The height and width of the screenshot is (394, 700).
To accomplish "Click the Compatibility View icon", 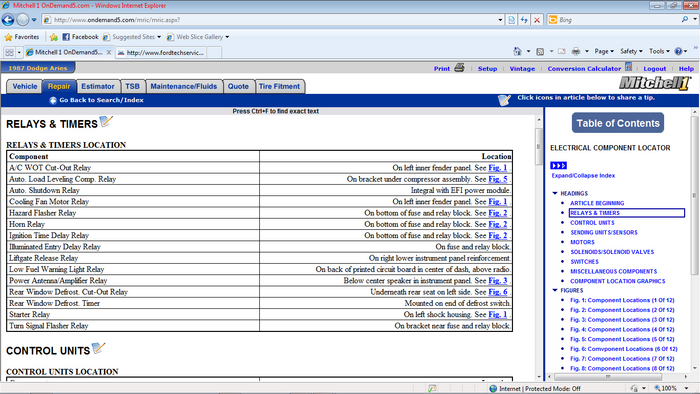I will [512, 20].
